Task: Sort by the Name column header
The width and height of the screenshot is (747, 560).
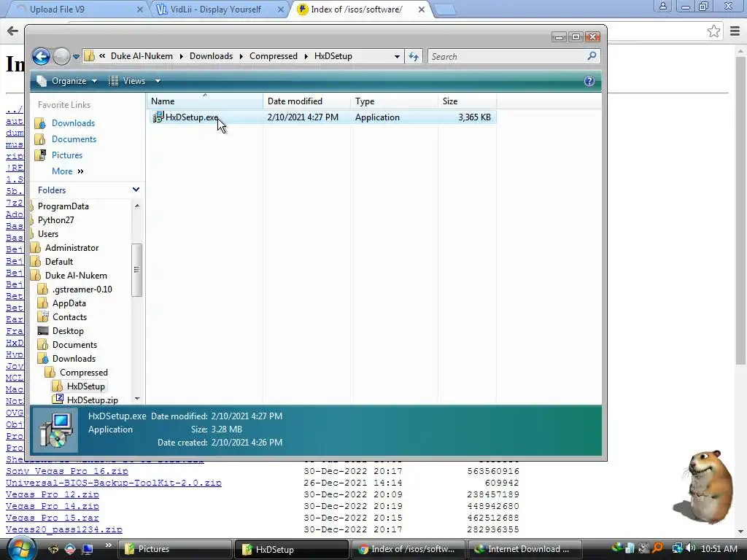Action: (205, 101)
